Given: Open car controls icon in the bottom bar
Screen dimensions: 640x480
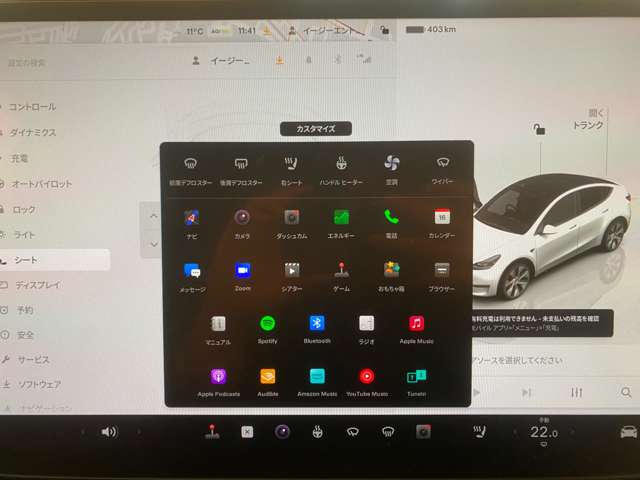Looking at the screenshot, I should point(629,432).
